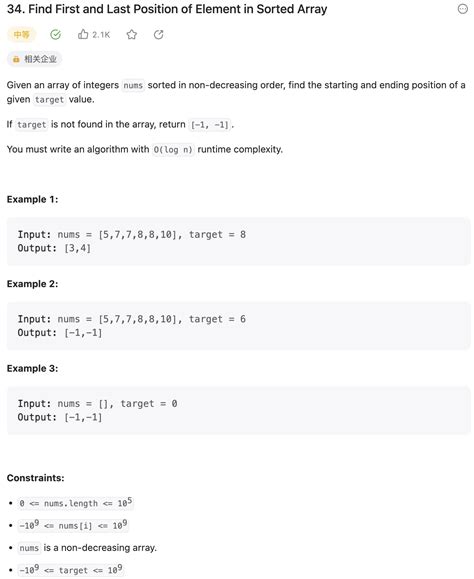Click the problem title for problem 34
The image size is (474, 579).
pyautogui.click(x=167, y=9)
